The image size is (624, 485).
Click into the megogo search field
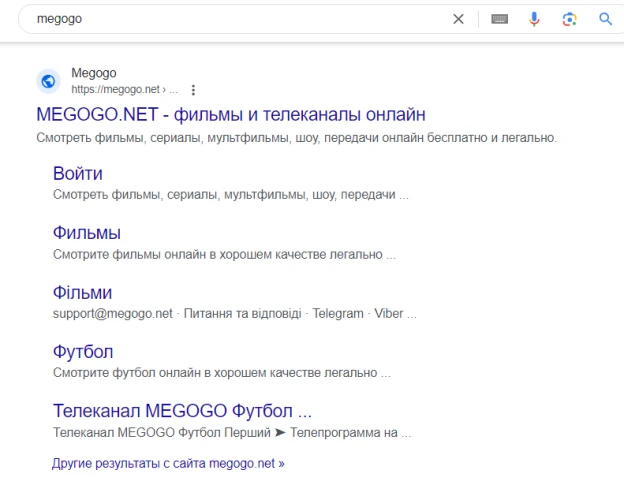point(239,19)
